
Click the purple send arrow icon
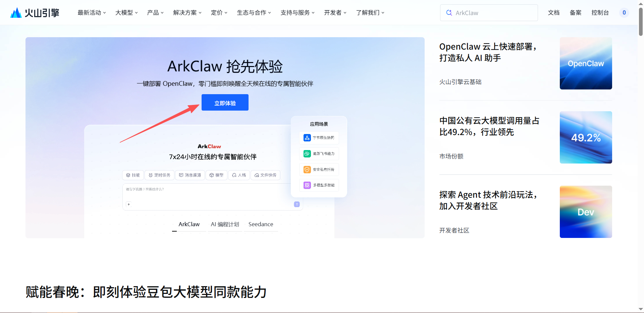click(297, 204)
